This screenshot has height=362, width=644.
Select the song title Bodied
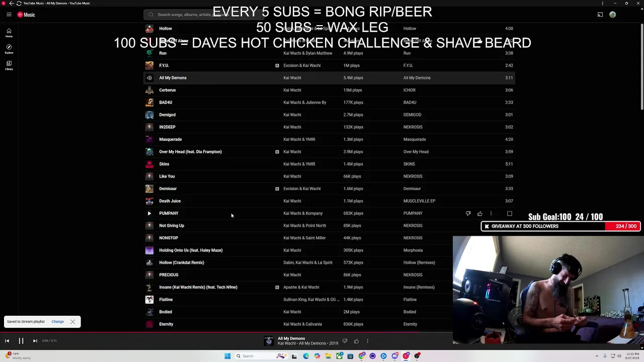(x=166, y=312)
